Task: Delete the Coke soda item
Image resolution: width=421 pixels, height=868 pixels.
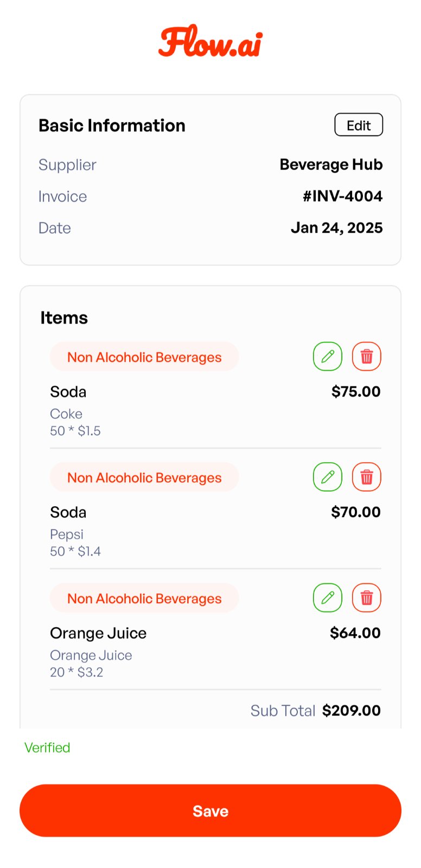Action: tap(367, 356)
